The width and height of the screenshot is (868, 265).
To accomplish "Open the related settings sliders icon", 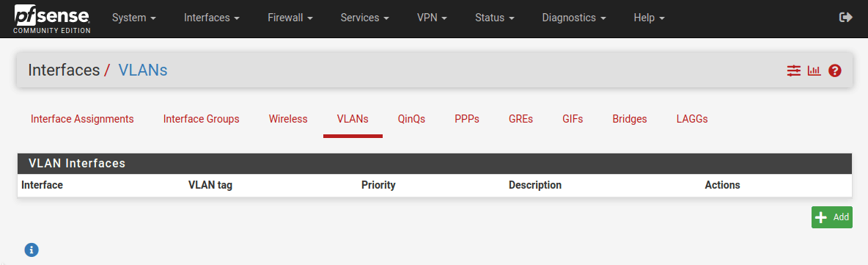I will (794, 70).
